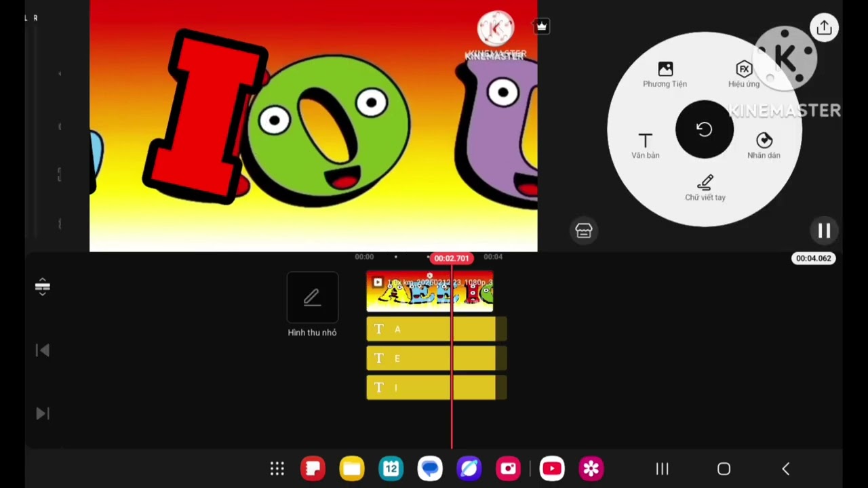Tap the crown premium icon on preview
The width and height of the screenshot is (868, 488).
coord(541,26)
